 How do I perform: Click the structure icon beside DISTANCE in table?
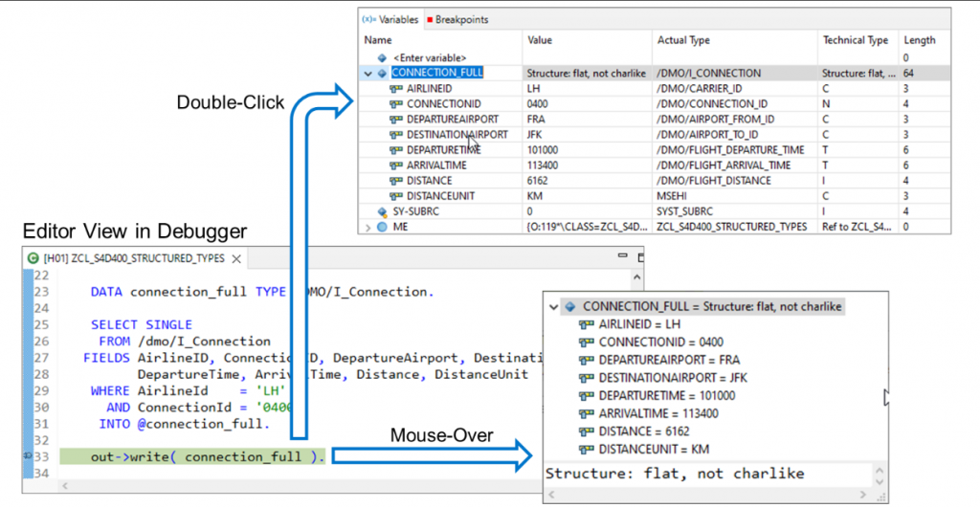[x=395, y=181]
